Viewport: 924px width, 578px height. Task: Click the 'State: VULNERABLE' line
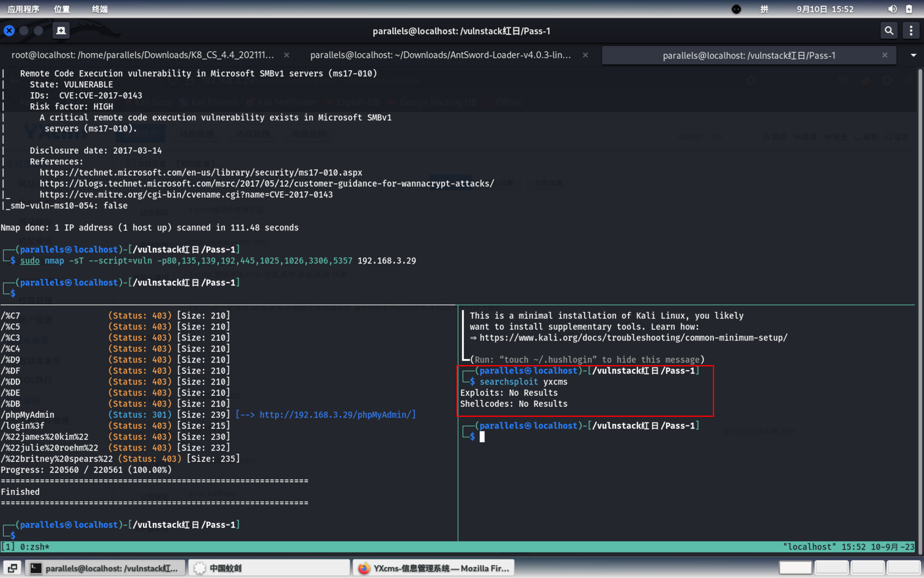[71, 84]
